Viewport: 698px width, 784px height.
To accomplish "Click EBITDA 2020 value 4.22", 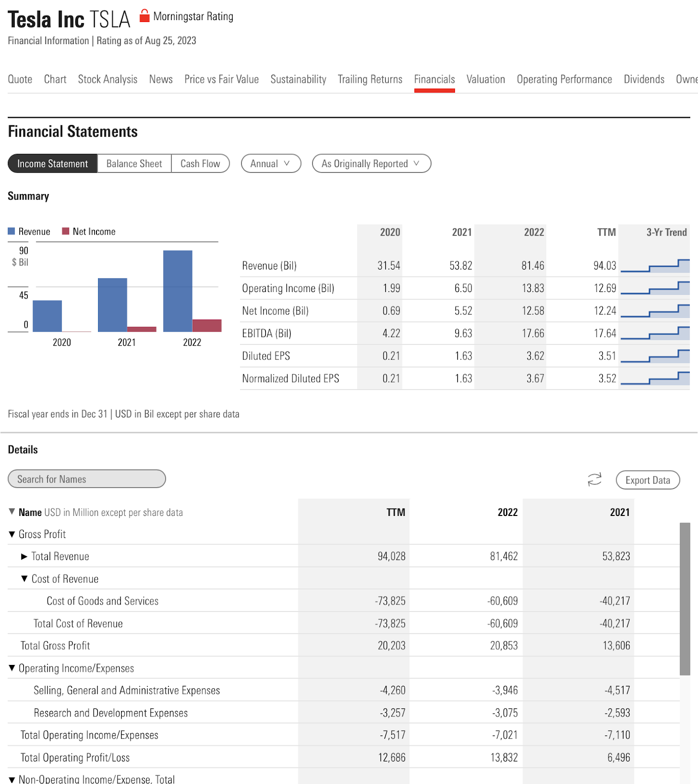I will tap(391, 333).
